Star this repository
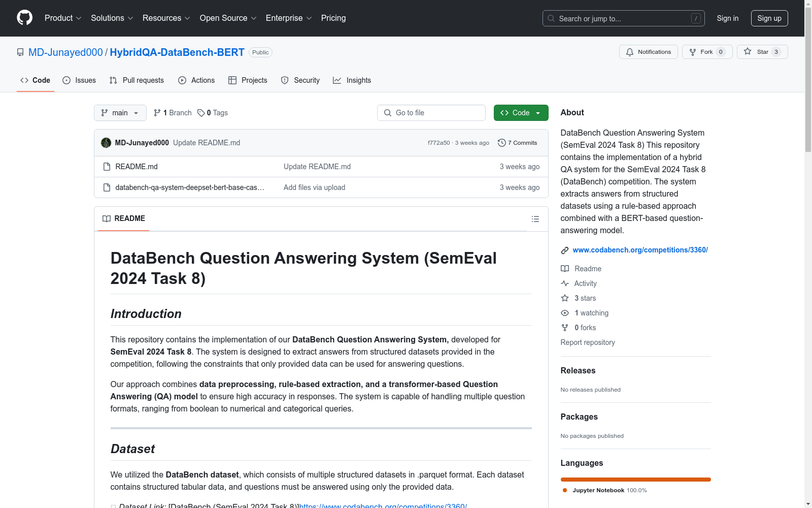 (x=762, y=52)
